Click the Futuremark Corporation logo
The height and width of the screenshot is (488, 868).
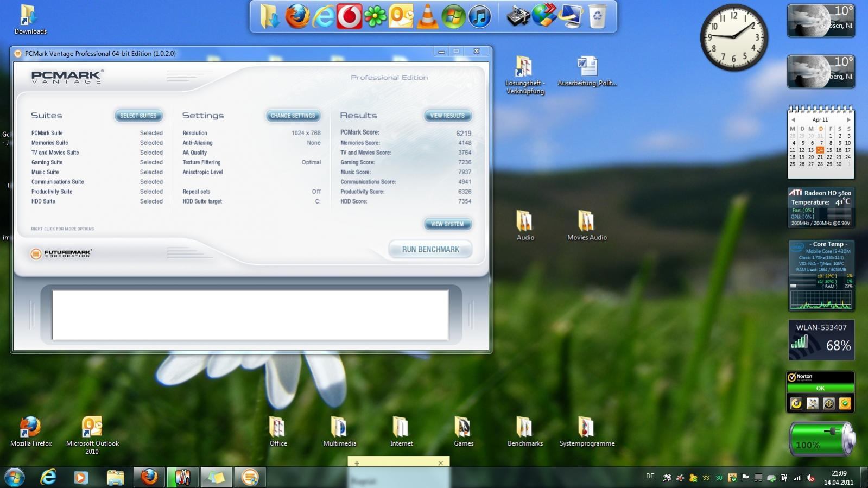(61, 253)
